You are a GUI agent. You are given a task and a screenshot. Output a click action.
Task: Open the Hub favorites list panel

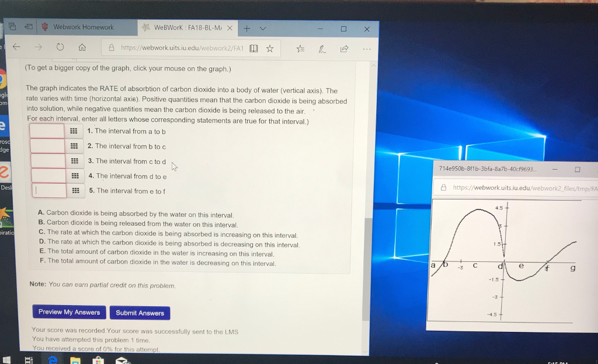tap(301, 48)
